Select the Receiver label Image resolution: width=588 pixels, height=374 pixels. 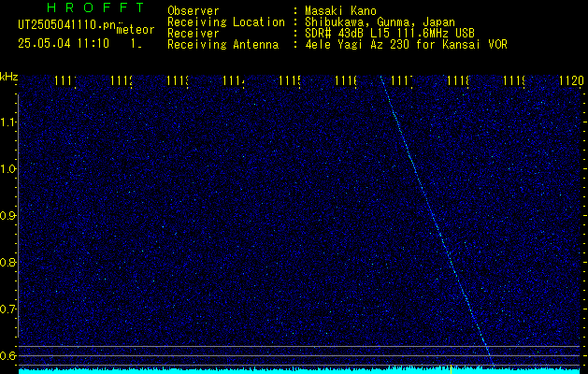[x=194, y=34]
